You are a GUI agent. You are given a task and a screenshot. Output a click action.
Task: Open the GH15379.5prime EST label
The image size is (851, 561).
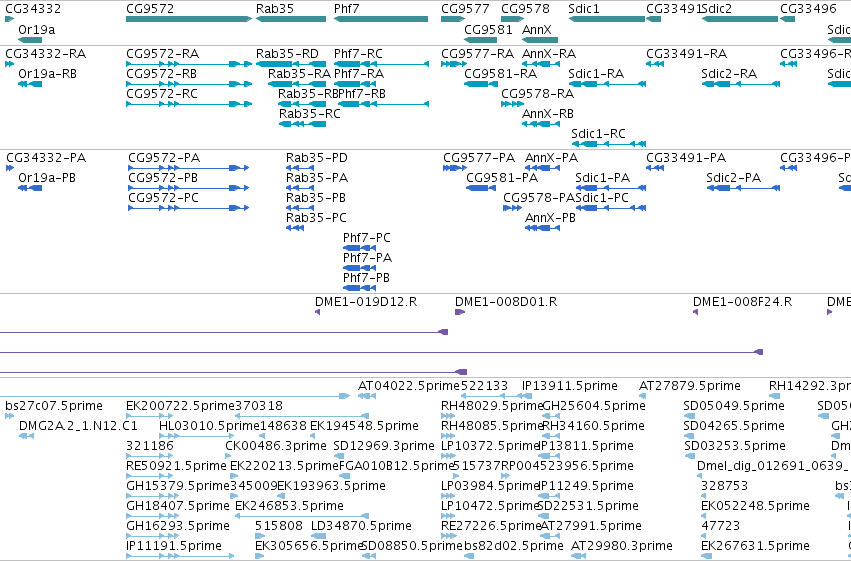[178, 486]
